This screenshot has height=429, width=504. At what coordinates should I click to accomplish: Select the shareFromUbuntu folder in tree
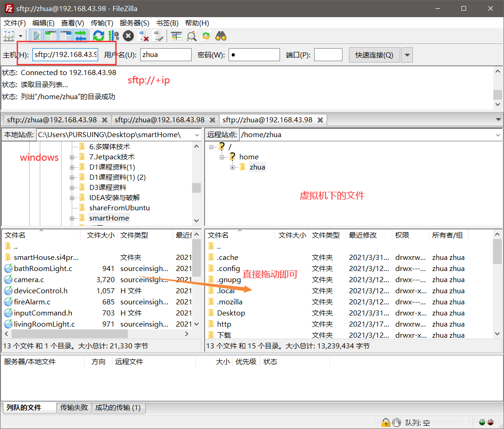119,208
